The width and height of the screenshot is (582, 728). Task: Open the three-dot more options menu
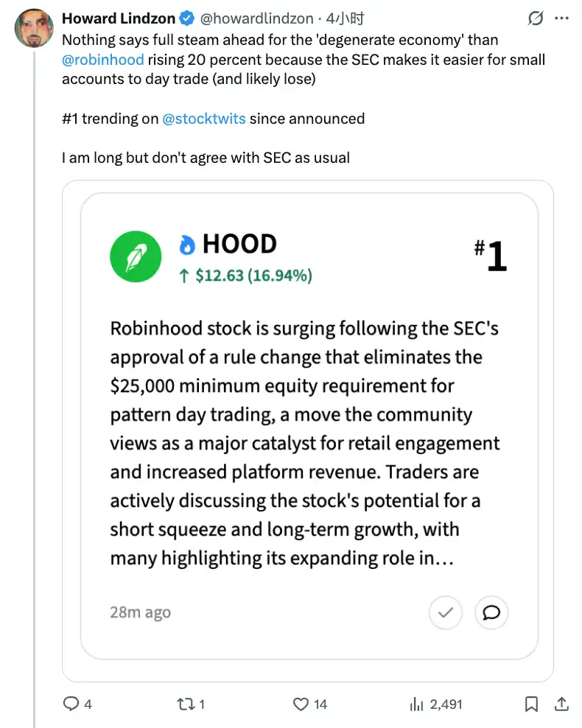click(x=561, y=18)
